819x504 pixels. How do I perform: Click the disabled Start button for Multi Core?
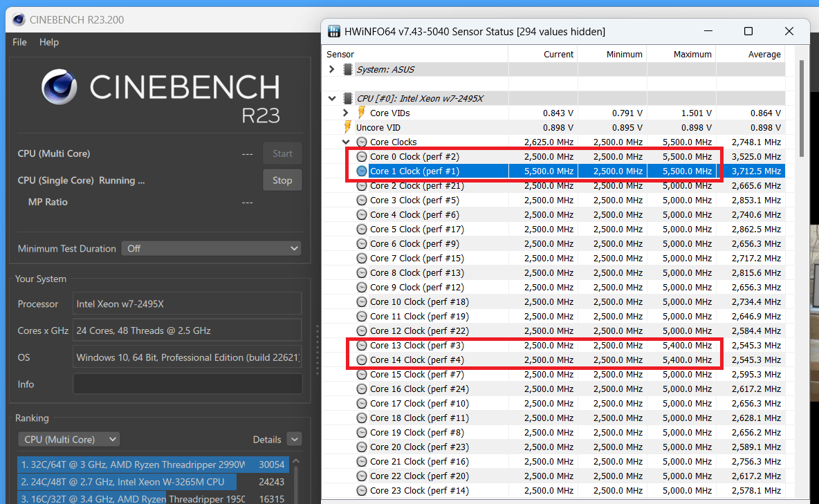(282, 153)
